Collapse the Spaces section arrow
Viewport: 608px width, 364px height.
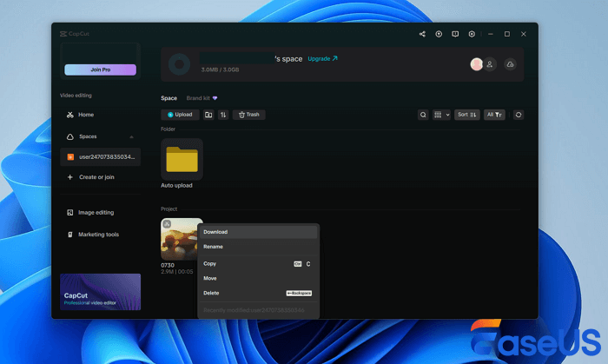click(131, 137)
